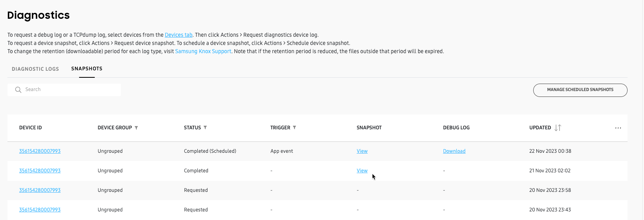Click Completed status in 21 Nov row
The height and width of the screenshot is (220, 644).
[196, 171]
